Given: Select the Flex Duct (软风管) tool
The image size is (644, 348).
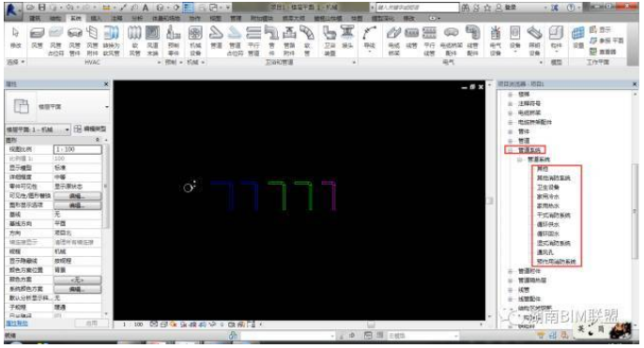Looking at the screenshot, I should [134, 40].
